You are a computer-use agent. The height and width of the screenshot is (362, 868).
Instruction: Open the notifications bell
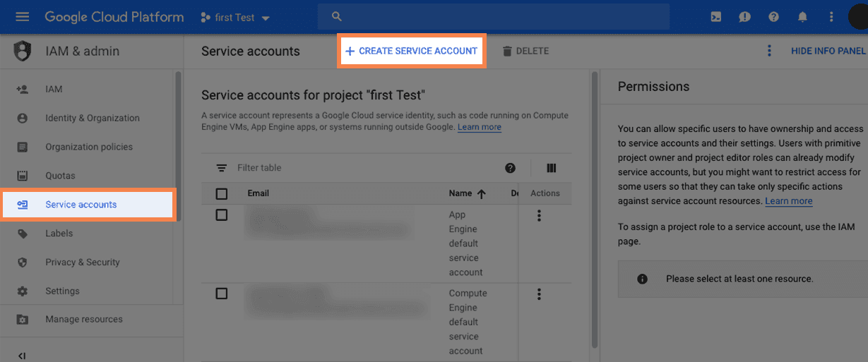click(803, 17)
